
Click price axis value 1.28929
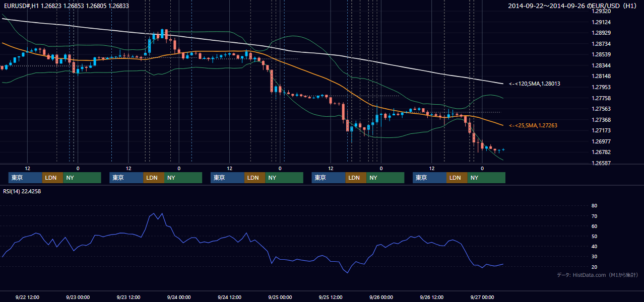coord(601,33)
